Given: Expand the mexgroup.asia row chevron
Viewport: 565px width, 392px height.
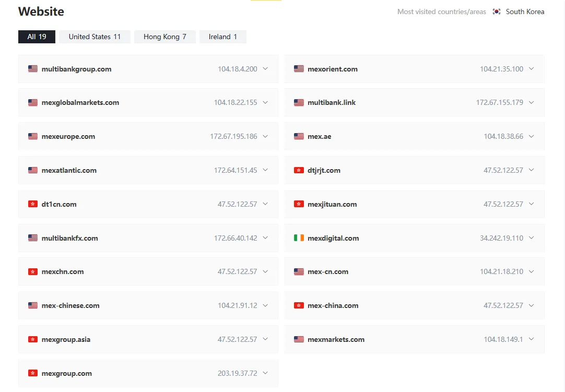Looking at the screenshot, I should pos(265,339).
